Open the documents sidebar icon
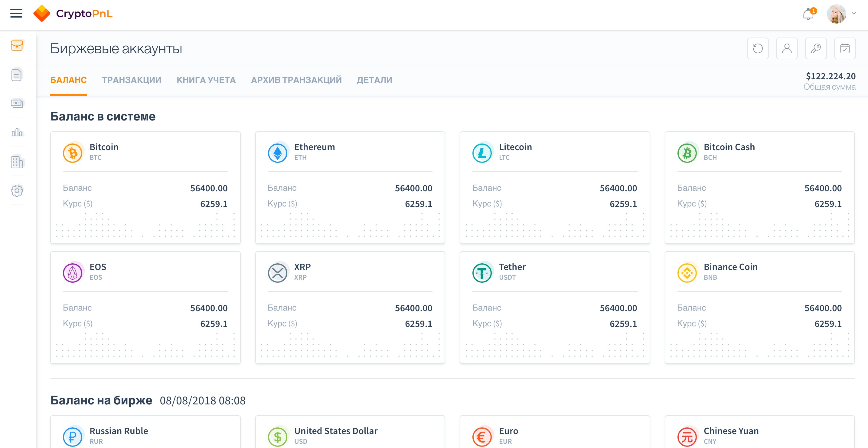The height and width of the screenshot is (448, 868). coord(17,74)
